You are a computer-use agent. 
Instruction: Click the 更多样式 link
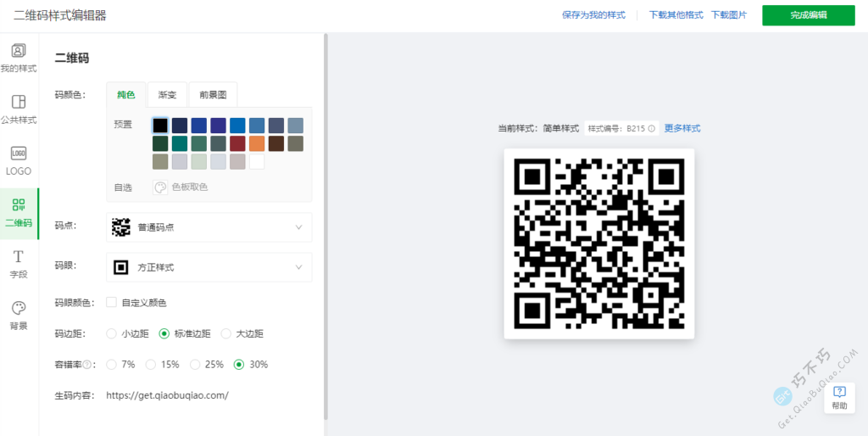click(682, 129)
